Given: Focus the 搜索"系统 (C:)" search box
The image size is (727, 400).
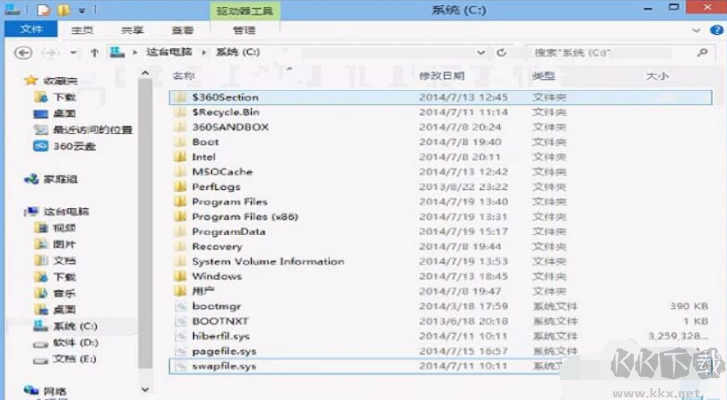Looking at the screenshot, I should pyautogui.click(x=621, y=52).
